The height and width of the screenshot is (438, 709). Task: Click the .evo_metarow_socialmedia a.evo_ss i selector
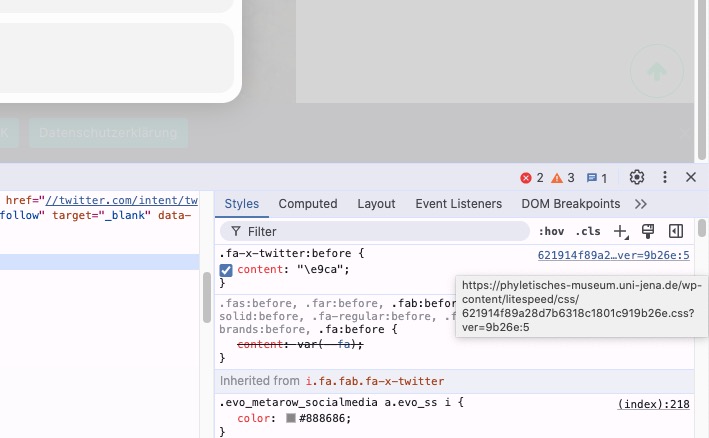tap(337, 402)
